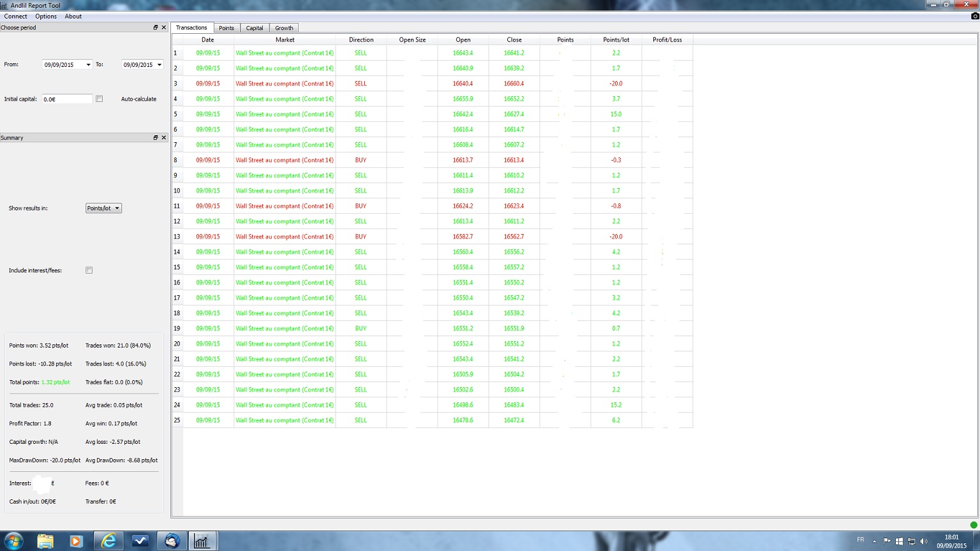Sort by the Points/lot column header
The height and width of the screenshot is (551, 980).
coord(616,40)
